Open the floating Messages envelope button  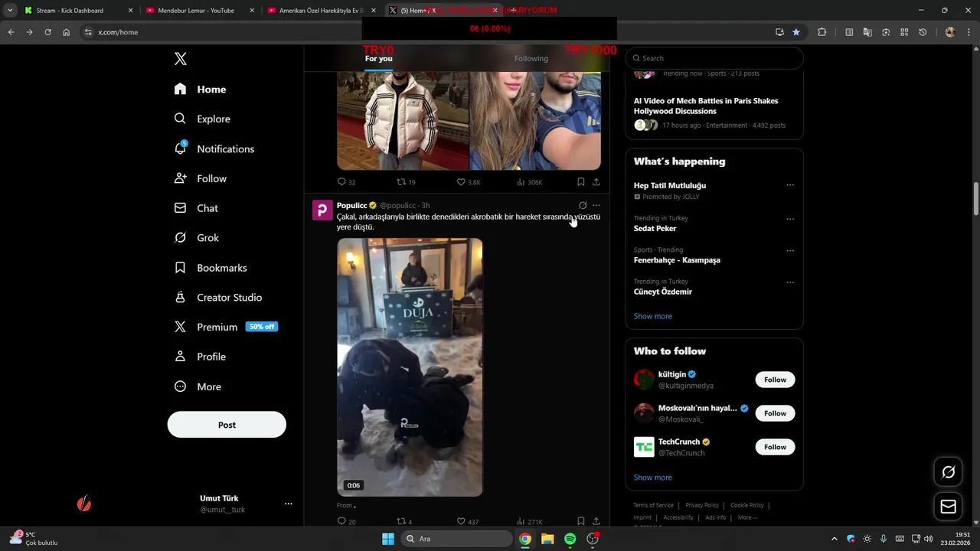(x=948, y=507)
